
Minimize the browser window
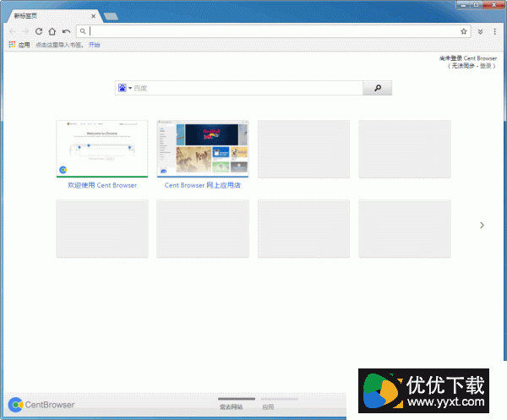point(463,5)
